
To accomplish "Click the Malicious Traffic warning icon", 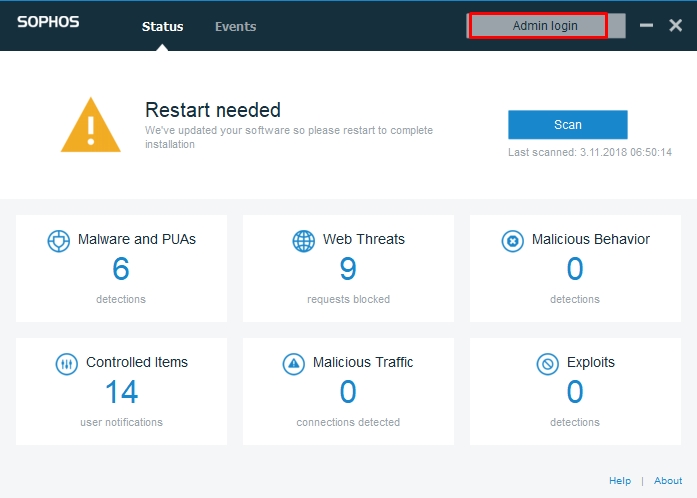I will pyautogui.click(x=294, y=364).
